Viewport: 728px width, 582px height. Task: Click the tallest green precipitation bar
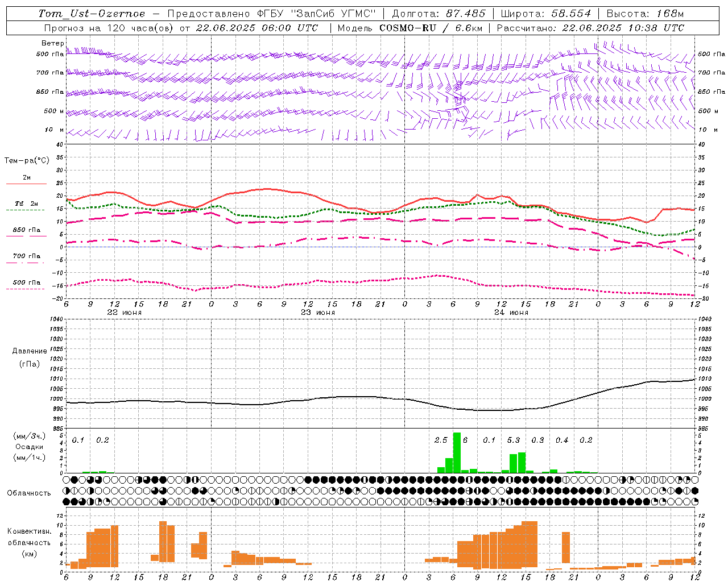[x=457, y=452]
